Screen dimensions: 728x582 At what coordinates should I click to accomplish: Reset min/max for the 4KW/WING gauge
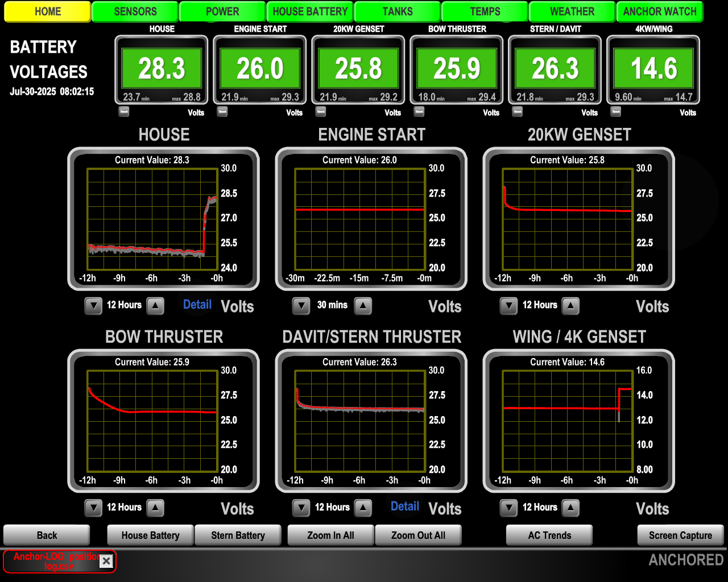coord(615,111)
